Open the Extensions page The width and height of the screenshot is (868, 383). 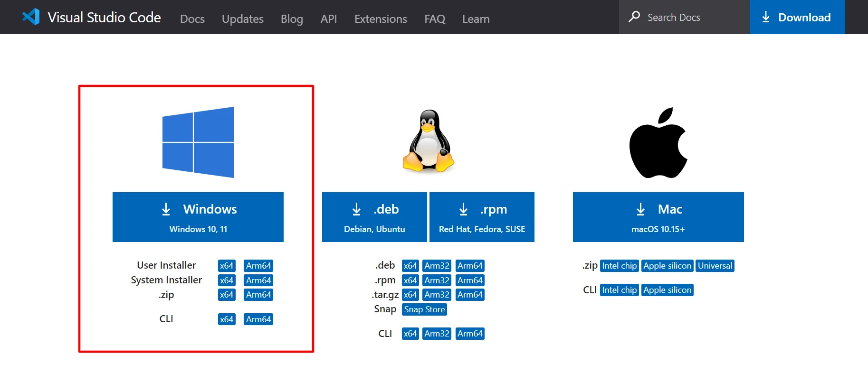(x=381, y=19)
